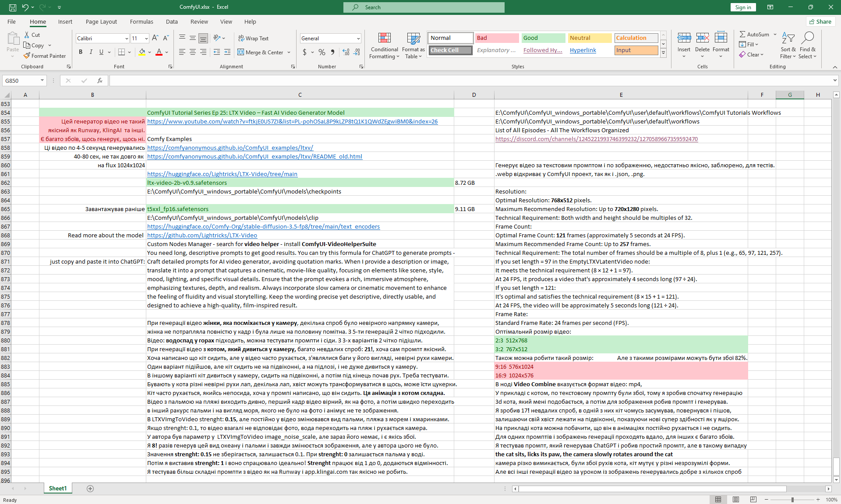Apply the yellow Fill Color swatch
This screenshot has width=841, height=504.
pos(142,52)
